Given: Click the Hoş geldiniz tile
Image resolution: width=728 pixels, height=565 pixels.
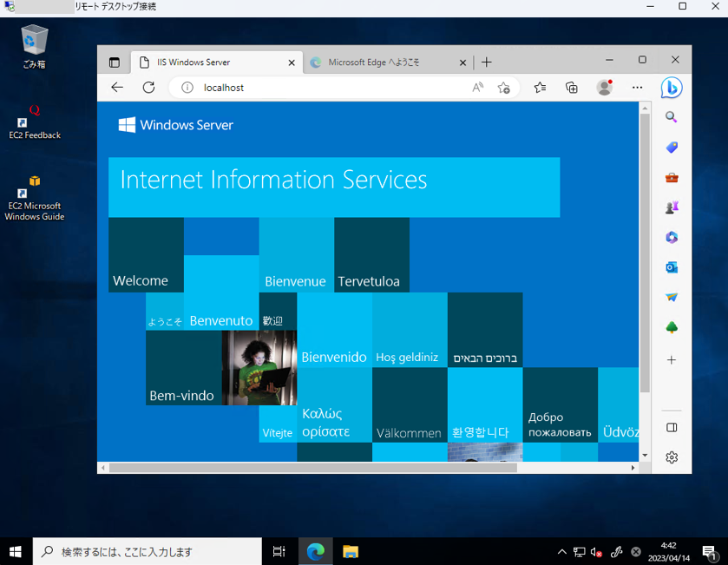Looking at the screenshot, I should click(410, 330).
